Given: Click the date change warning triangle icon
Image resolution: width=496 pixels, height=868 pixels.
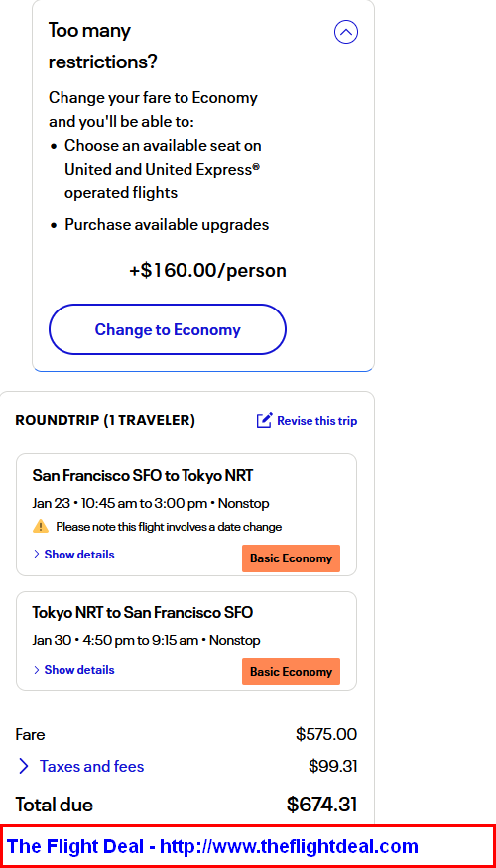Looking at the screenshot, I should pyautogui.click(x=41, y=526).
